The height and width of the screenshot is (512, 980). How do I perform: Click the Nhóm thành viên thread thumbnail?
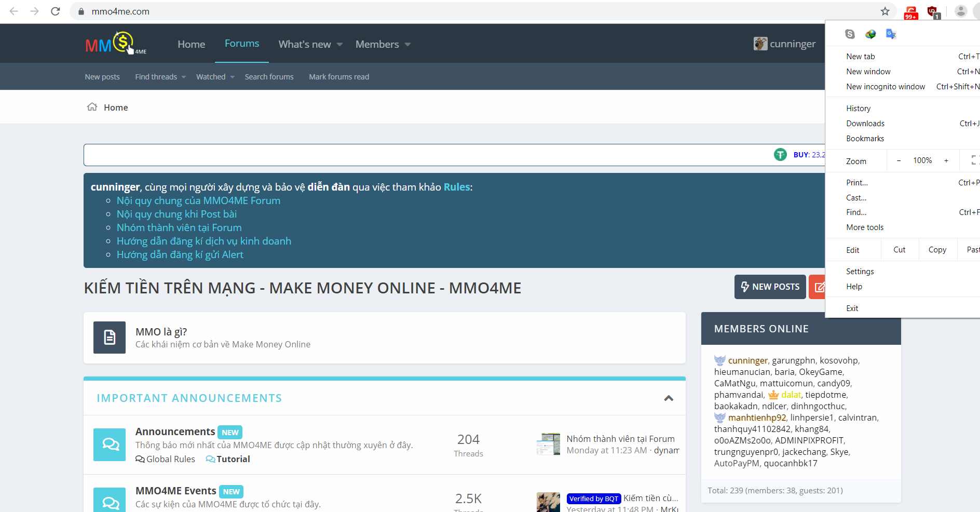tap(548, 444)
